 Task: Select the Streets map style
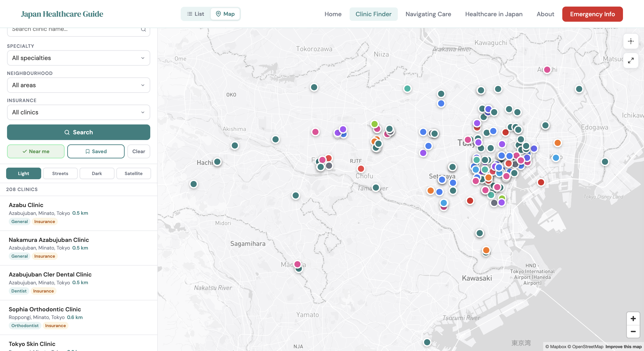[60, 174]
